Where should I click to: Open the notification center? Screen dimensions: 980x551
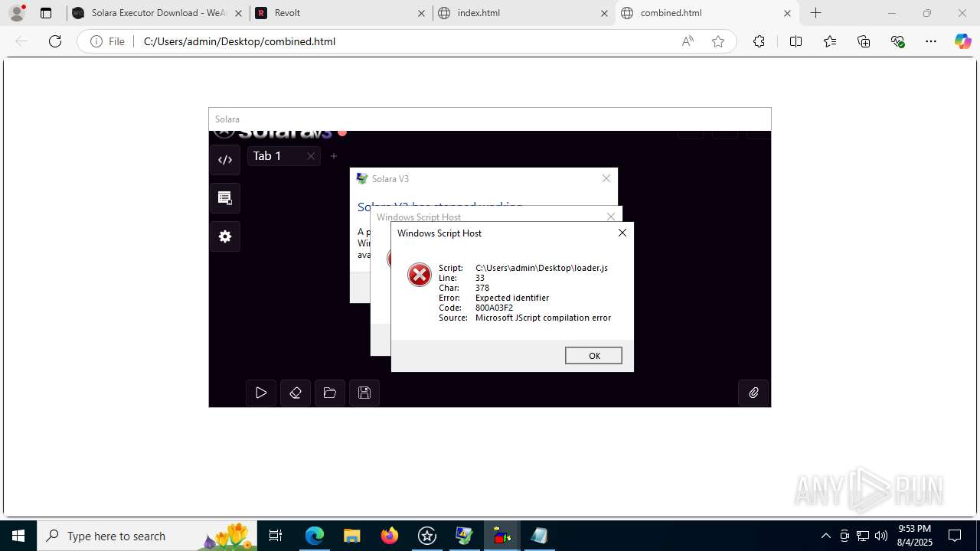955,536
